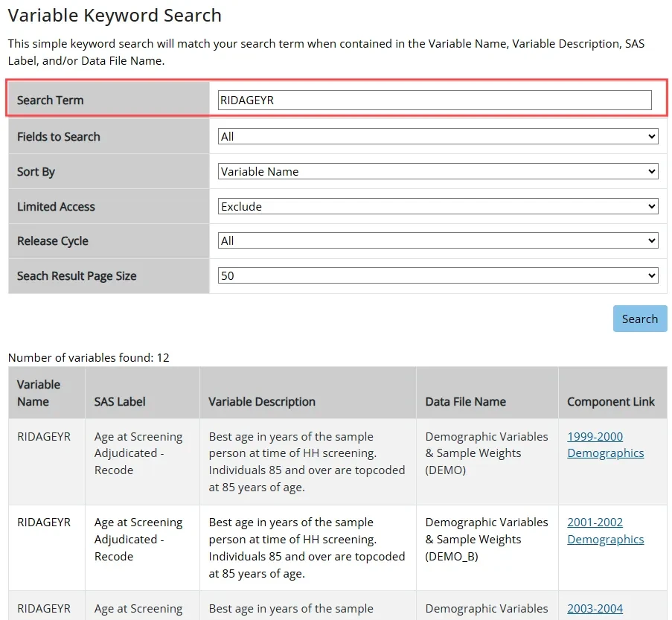
Task: Click the Variable Name column header
Action: 39,393
